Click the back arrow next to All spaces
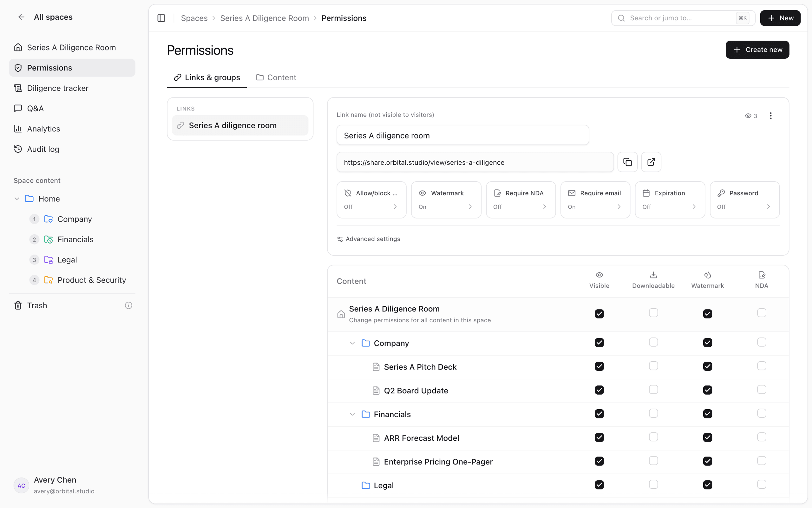Screen dimensions: 812x508 (x=21, y=17)
